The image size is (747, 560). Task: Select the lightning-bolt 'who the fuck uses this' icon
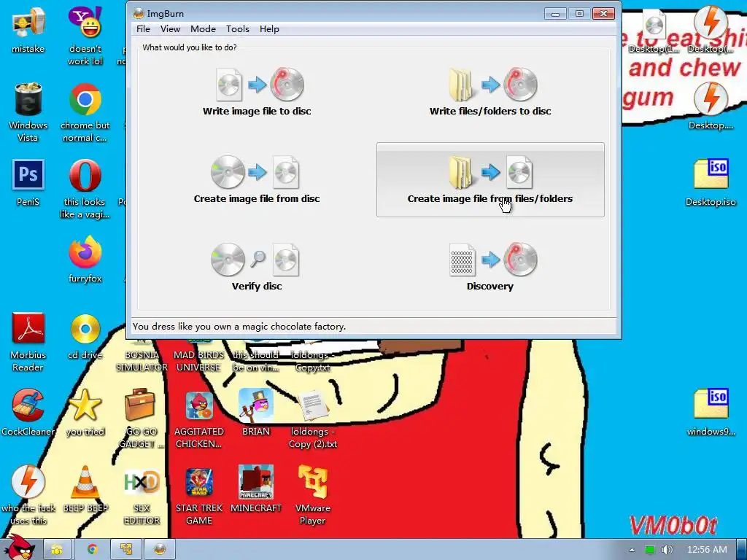pos(28,495)
